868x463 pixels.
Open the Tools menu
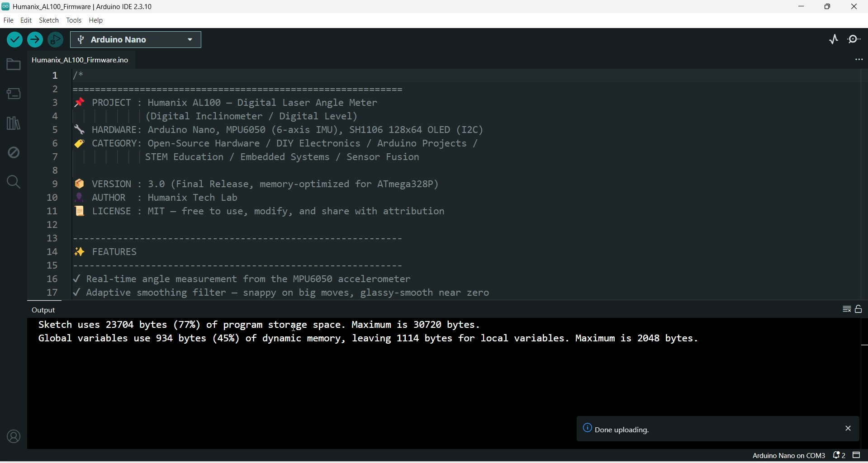[74, 20]
